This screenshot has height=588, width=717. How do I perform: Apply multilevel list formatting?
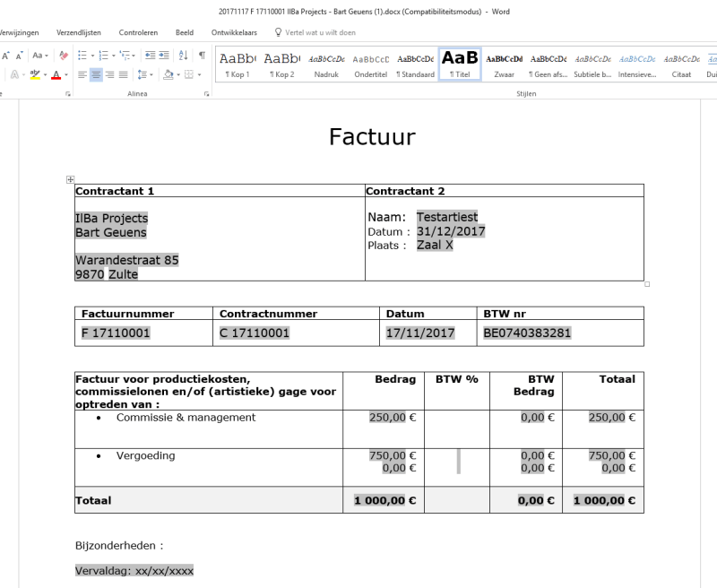[x=125, y=56]
